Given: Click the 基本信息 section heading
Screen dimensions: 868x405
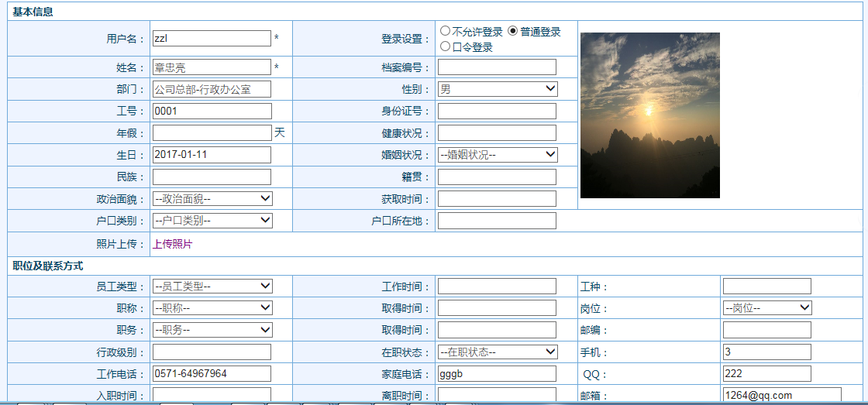Looking at the screenshot, I should click(x=33, y=11).
